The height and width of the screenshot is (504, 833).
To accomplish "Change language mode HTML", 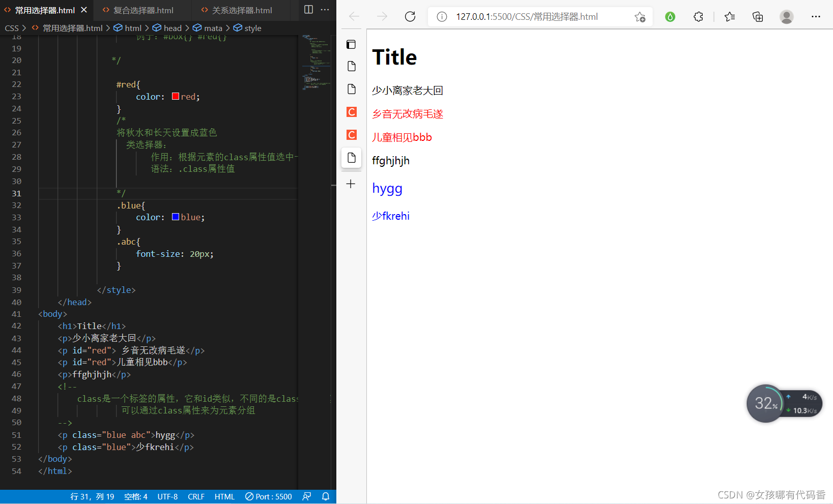I will click(x=224, y=496).
